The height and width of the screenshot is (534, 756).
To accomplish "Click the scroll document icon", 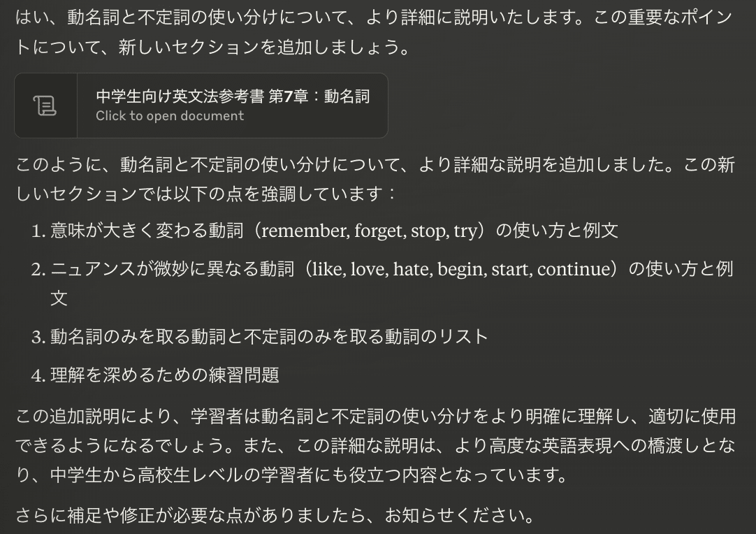I will (45, 106).
